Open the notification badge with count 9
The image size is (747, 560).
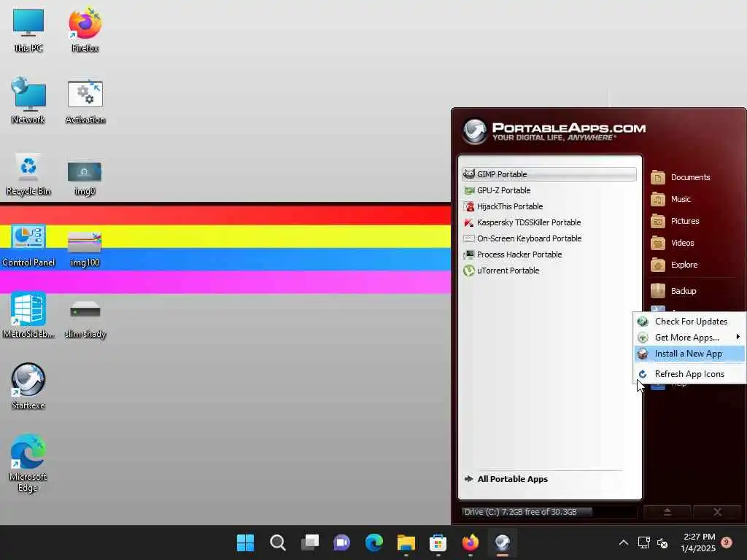click(727, 542)
